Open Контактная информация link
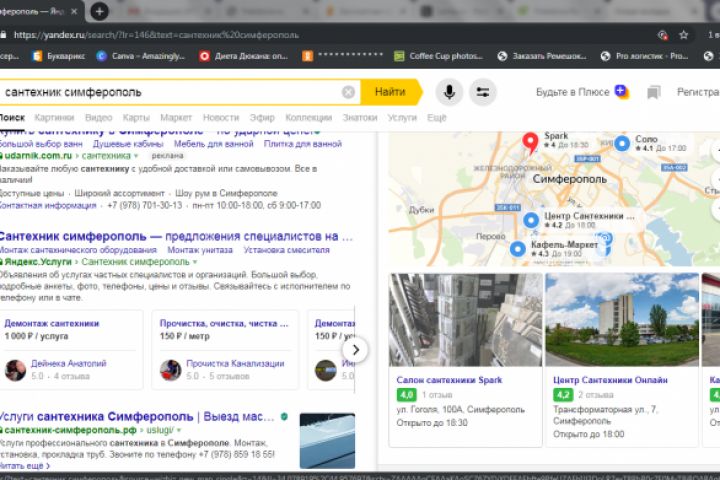The width and height of the screenshot is (720, 480). (x=48, y=205)
